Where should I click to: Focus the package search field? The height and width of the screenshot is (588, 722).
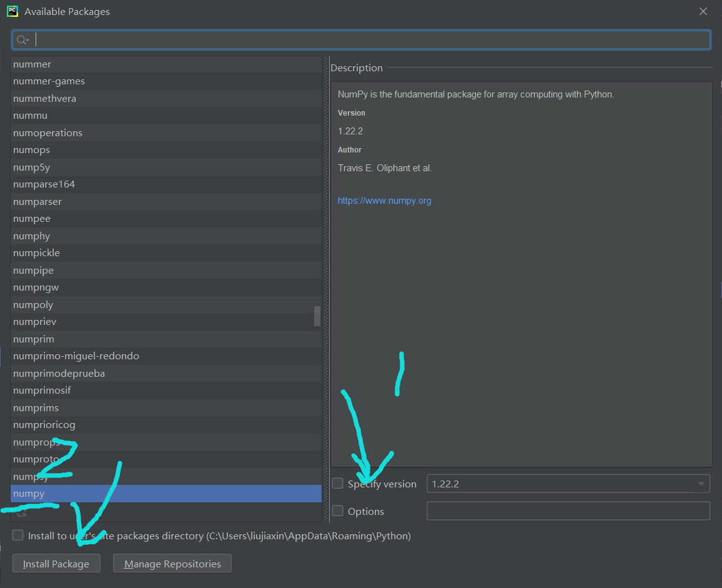361,40
